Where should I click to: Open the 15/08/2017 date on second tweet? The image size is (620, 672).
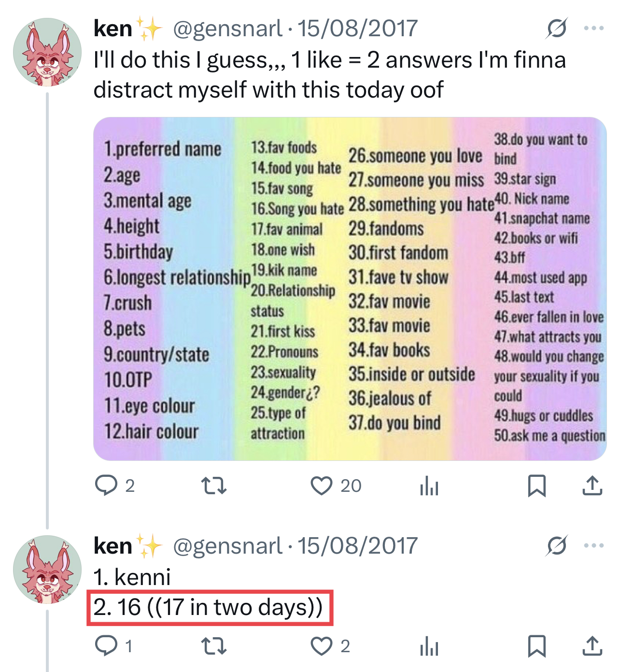click(x=357, y=546)
